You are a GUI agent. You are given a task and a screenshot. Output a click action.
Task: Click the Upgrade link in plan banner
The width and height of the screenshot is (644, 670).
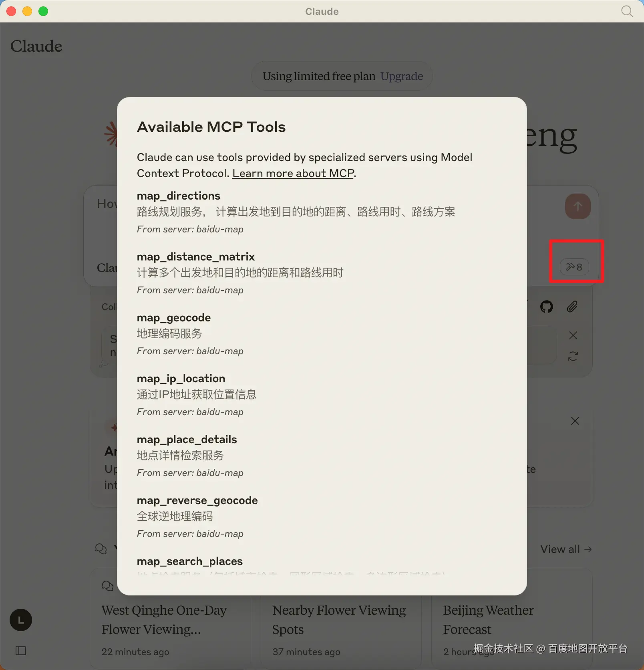click(x=402, y=76)
